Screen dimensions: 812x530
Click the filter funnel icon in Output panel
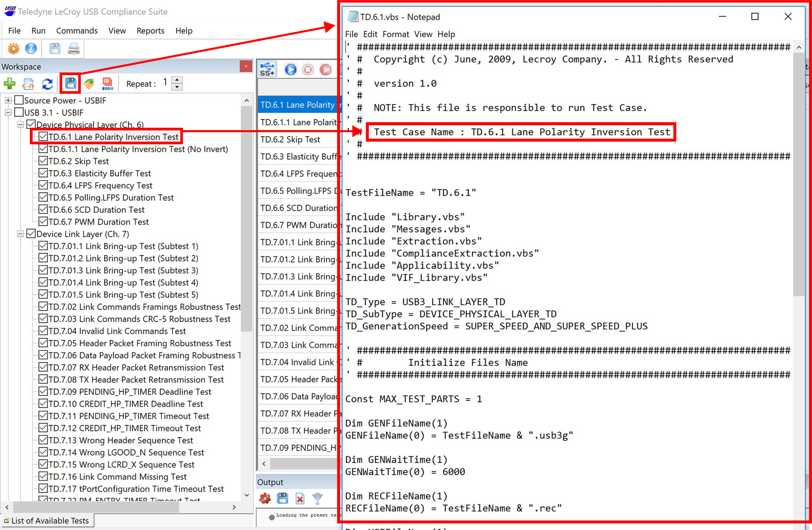[318, 499]
